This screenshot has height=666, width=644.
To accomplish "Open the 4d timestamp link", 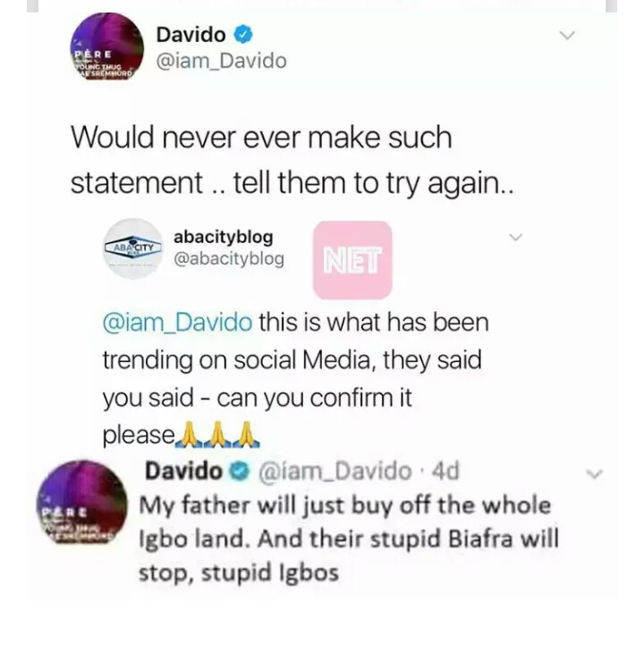I will click(445, 471).
